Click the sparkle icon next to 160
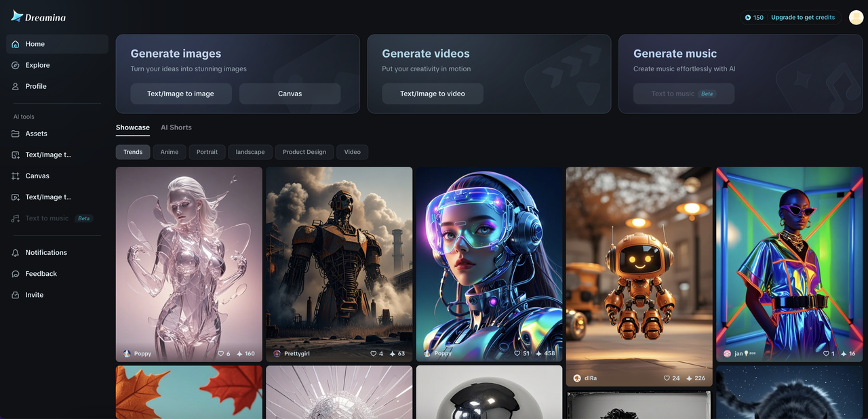Viewport: 868px width, 419px height. 239,354
